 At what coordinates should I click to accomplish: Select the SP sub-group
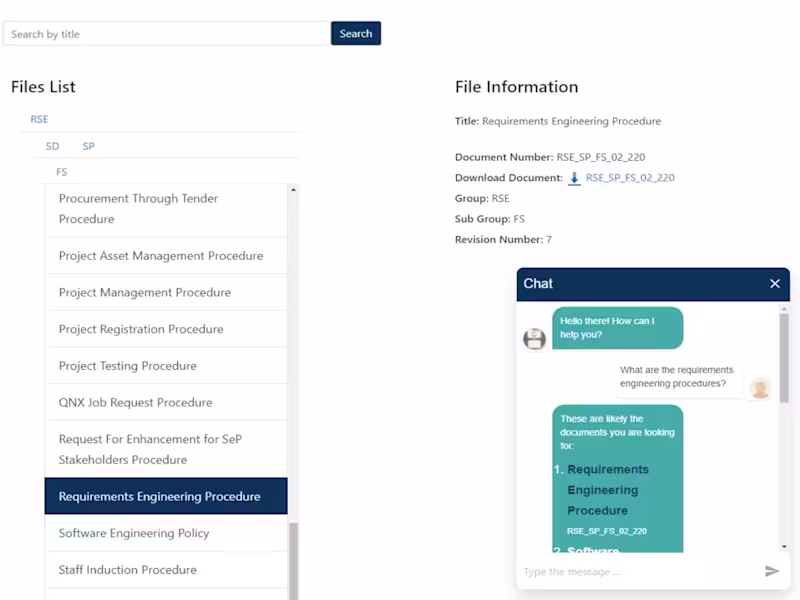[88, 146]
